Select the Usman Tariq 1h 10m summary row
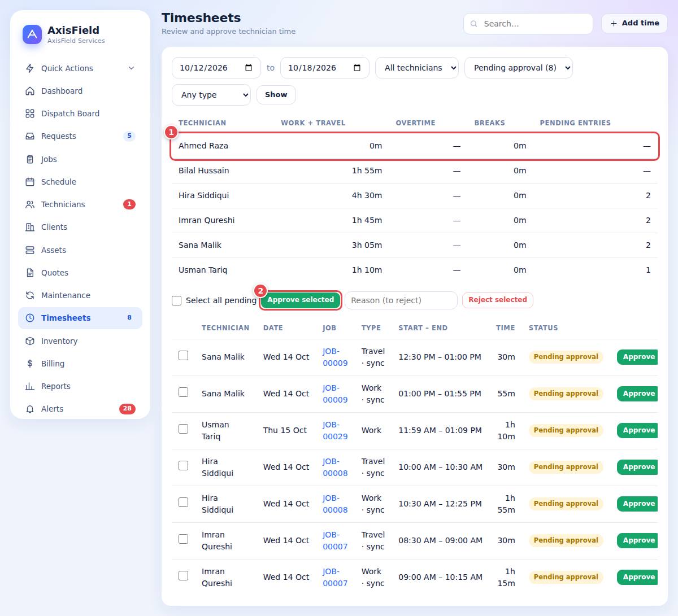This screenshot has width=678, height=616. point(415,270)
